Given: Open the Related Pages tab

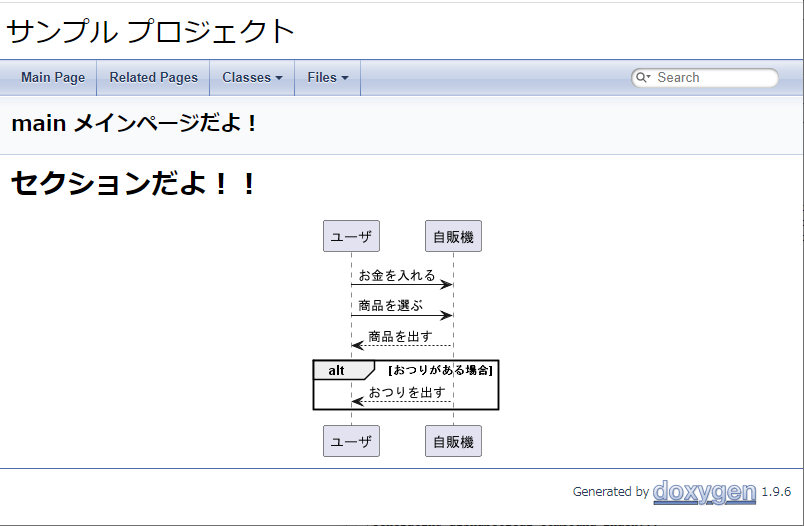Looking at the screenshot, I should coord(153,77).
